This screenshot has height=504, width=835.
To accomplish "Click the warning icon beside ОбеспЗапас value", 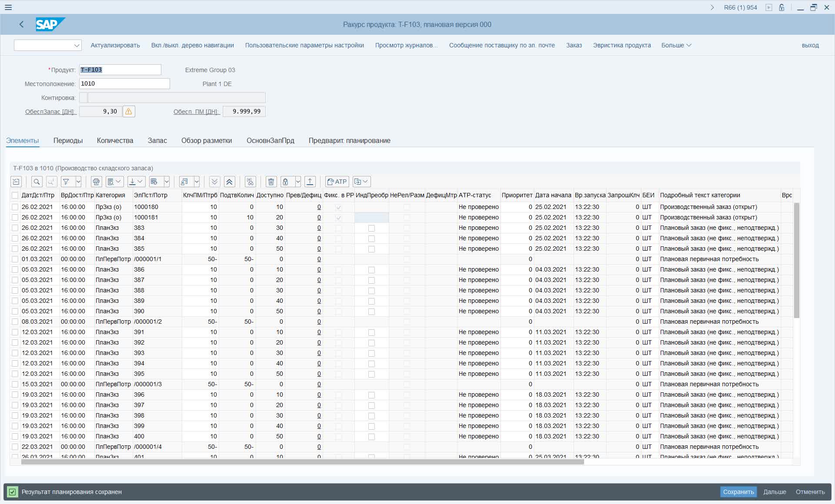I will (x=129, y=112).
